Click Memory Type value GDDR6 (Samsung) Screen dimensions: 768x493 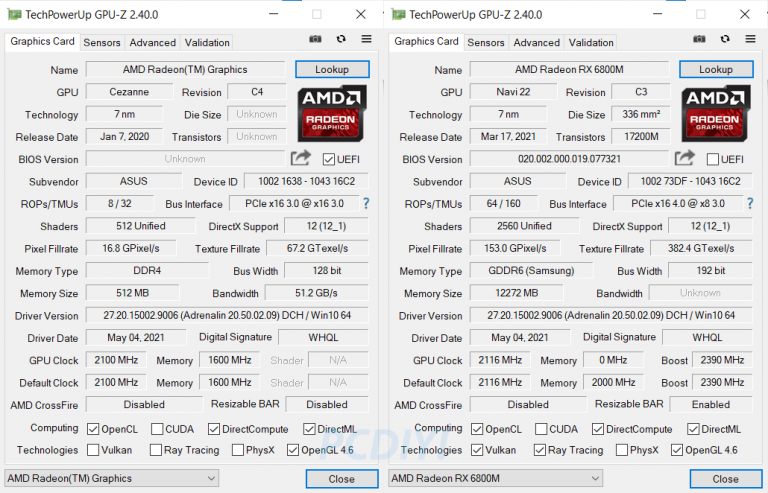(531, 270)
